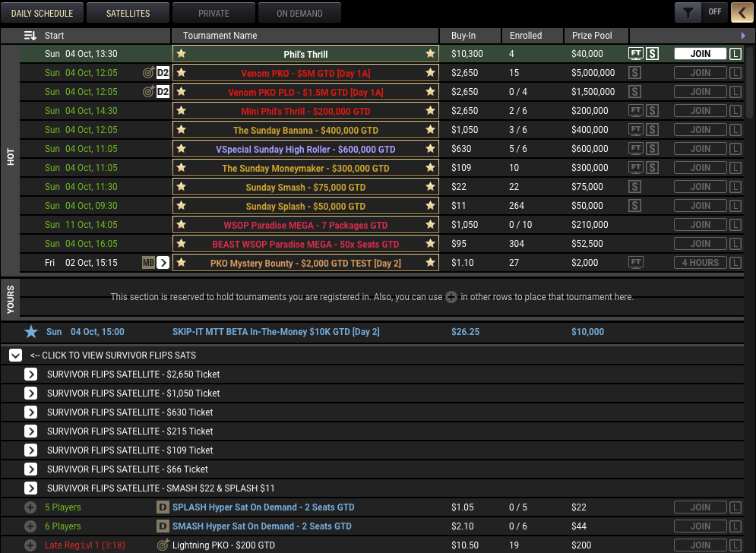The height and width of the screenshot is (553, 756).
Task: Switch to the On Demand tab
Action: 299,13
